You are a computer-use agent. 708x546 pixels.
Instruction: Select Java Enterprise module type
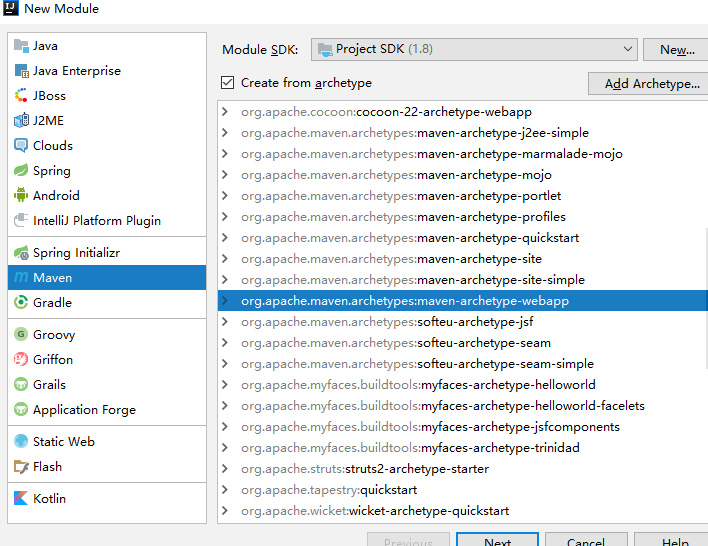tap(107, 71)
